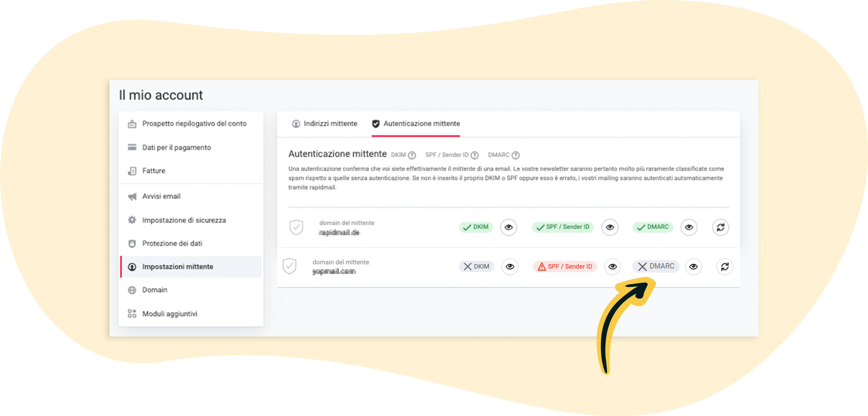This screenshot has width=868, height=416.
Task: View DMARC details for the first domain
Action: point(689,227)
